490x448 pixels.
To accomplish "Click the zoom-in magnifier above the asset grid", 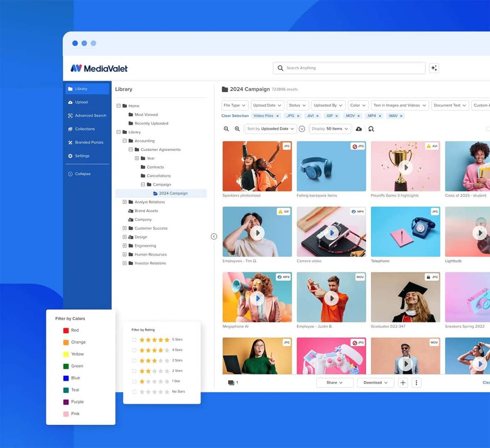I will [x=237, y=129].
